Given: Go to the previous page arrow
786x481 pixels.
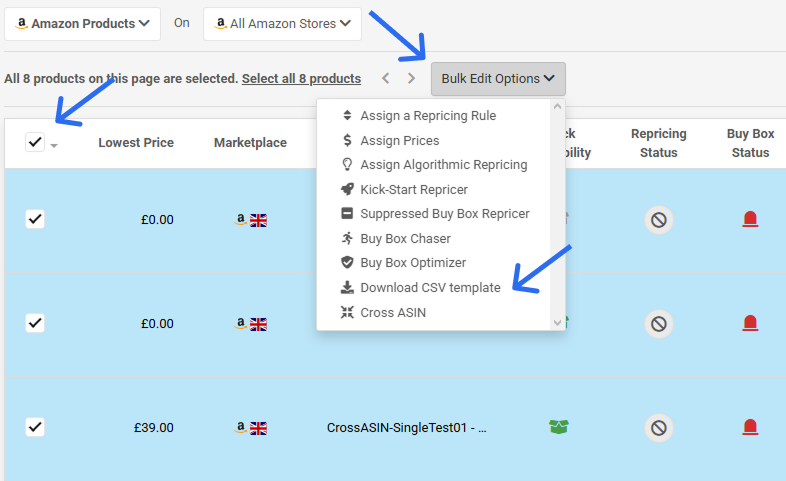Looking at the screenshot, I should pos(385,78).
